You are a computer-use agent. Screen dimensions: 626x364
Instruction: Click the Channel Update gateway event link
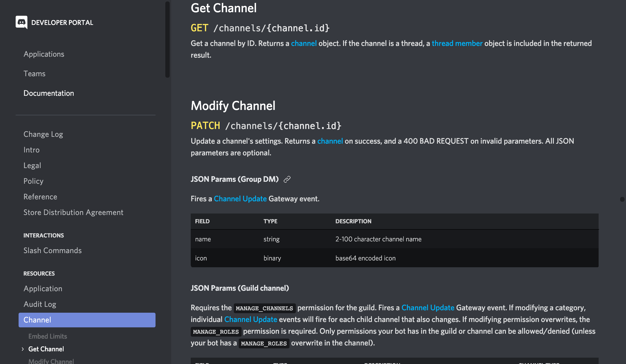point(240,198)
